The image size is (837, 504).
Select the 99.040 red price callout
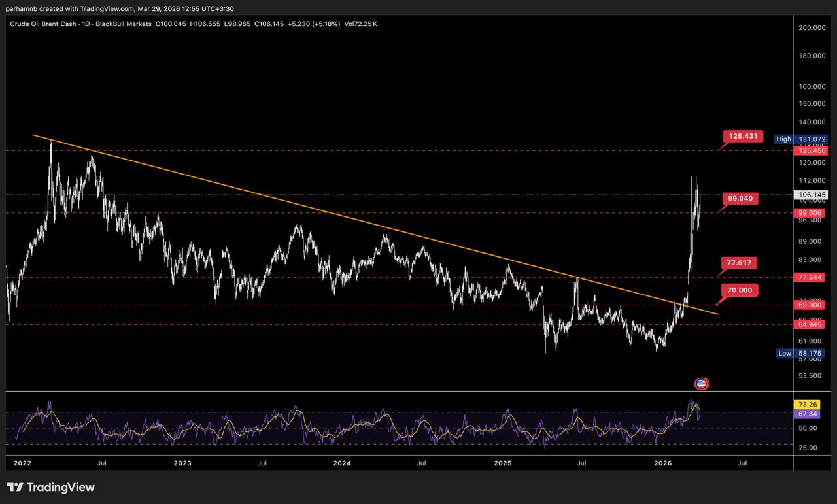pos(740,198)
